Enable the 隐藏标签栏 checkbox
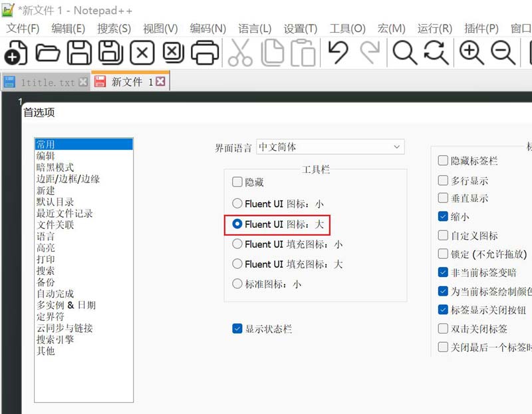This screenshot has height=414, width=532. 443,160
